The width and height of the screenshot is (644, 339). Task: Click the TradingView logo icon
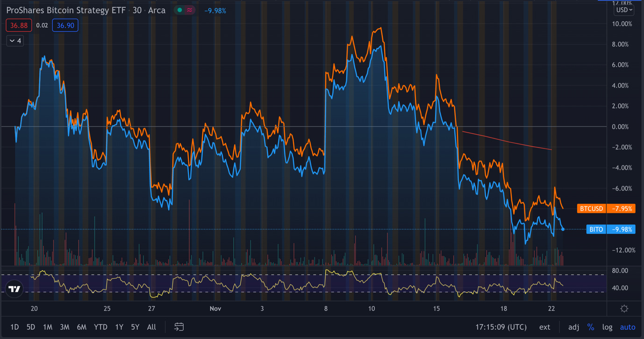(x=15, y=289)
